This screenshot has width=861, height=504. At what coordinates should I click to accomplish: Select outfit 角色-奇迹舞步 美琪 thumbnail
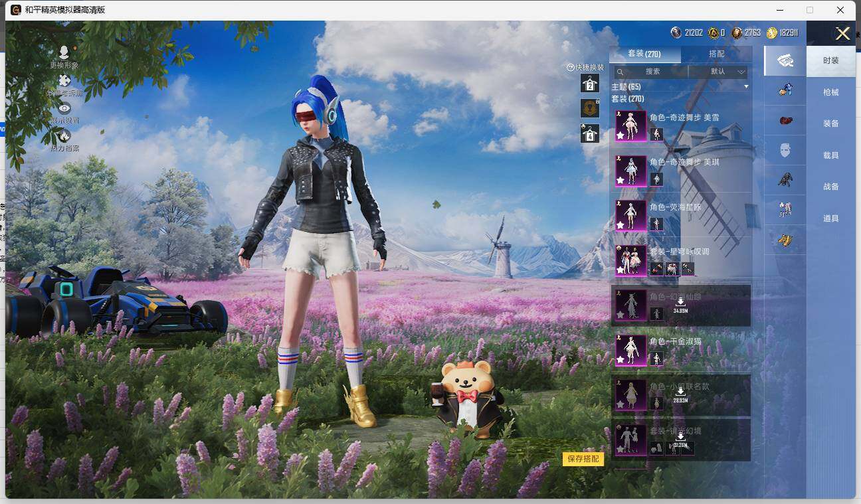pyautogui.click(x=630, y=171)
